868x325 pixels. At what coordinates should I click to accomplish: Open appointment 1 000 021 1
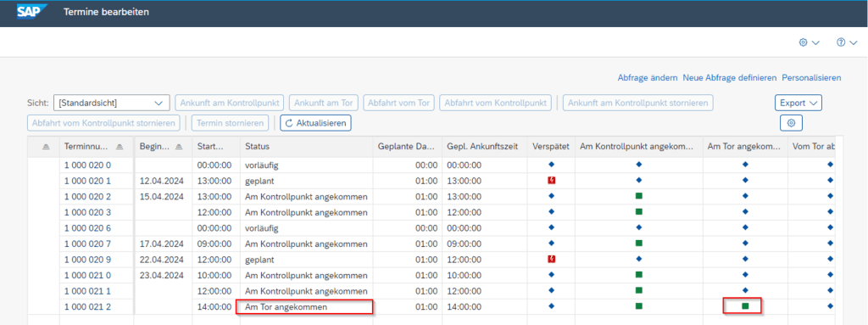(87, 291)
